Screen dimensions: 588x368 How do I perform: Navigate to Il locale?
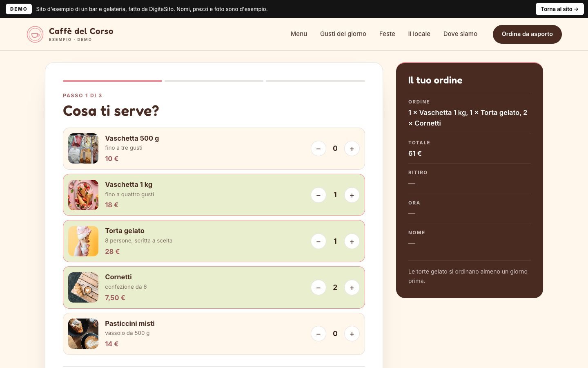coord(419,34)
